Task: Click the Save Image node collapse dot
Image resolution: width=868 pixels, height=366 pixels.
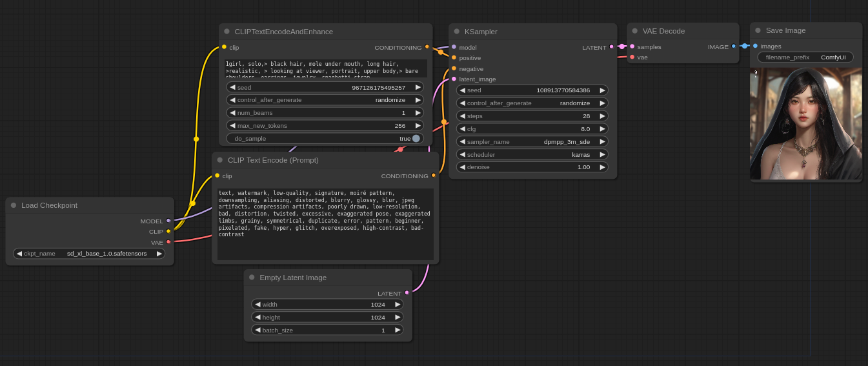Action: point(758,30)
